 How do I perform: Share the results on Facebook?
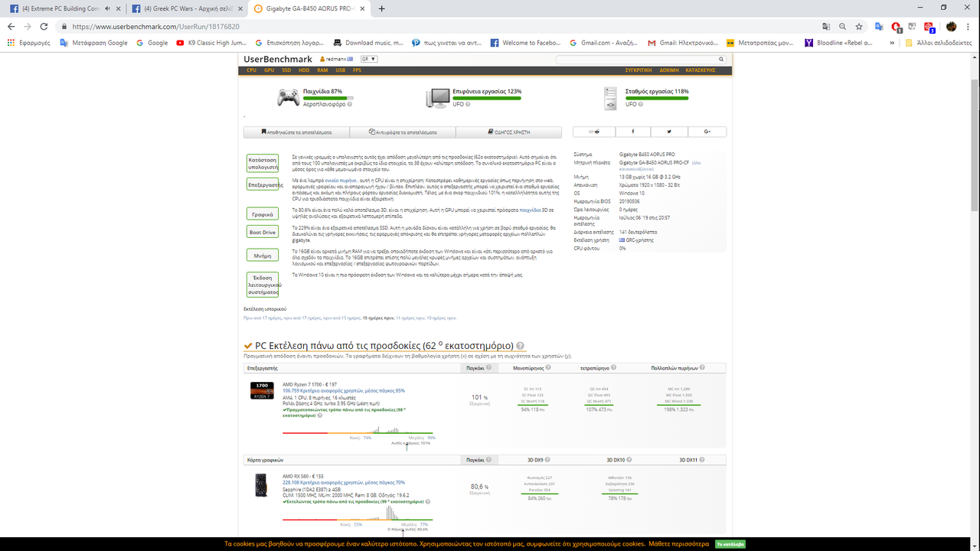click(x=632, y=132)
